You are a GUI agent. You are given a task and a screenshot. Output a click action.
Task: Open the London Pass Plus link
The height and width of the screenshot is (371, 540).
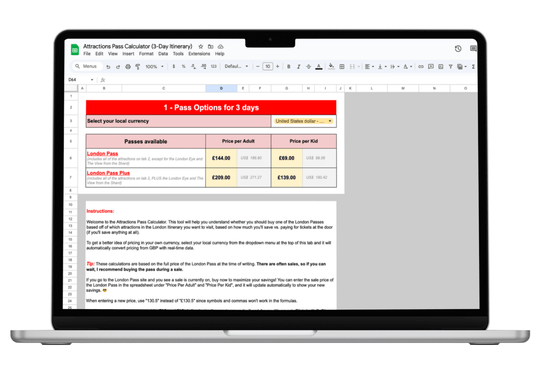108,173
